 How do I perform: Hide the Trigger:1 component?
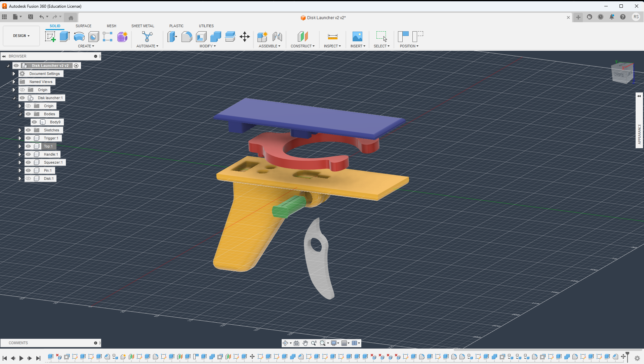28,138
